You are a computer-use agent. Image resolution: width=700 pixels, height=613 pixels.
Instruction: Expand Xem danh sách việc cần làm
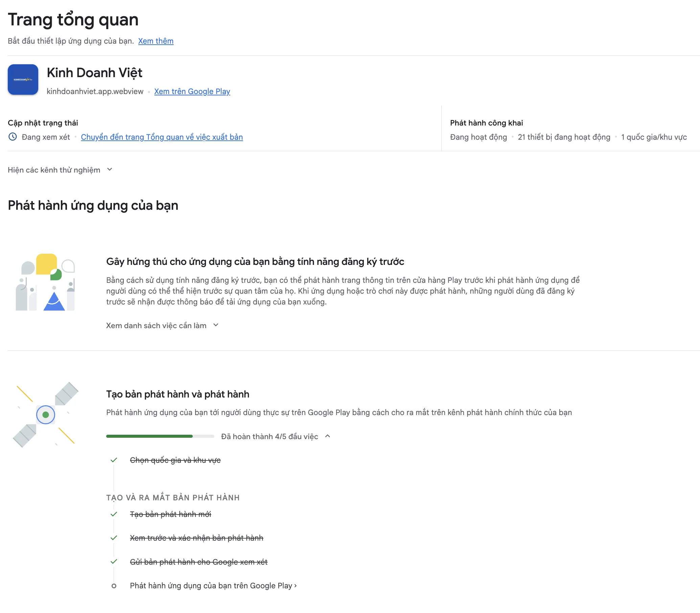tap(162, 325)
